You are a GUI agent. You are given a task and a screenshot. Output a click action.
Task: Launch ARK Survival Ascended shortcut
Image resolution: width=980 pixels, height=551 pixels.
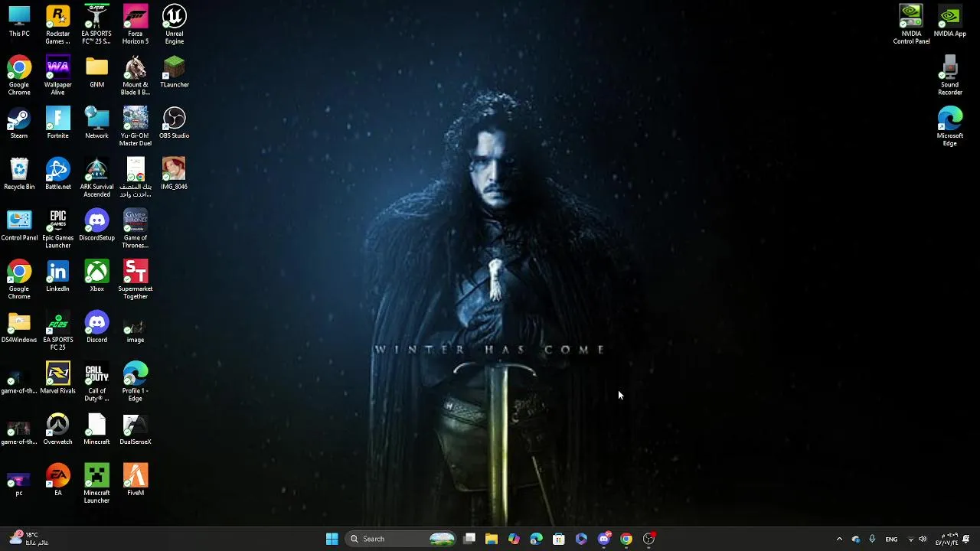[96, 178]
